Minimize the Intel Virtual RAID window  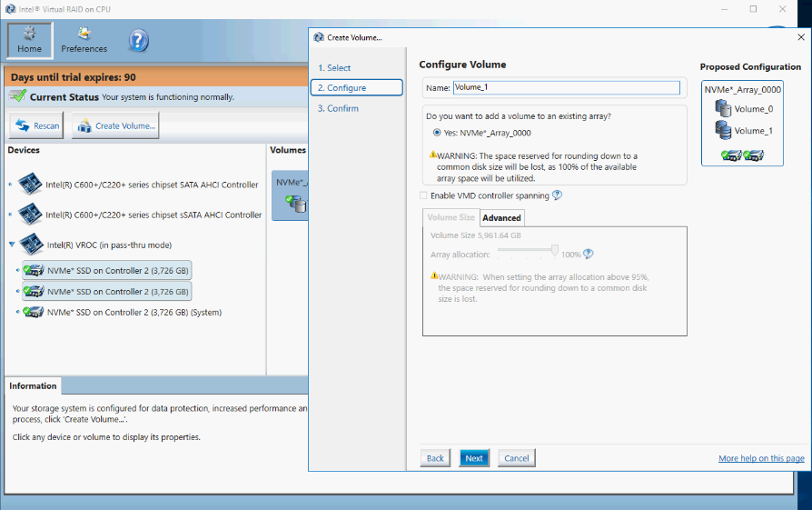[725, 9]
